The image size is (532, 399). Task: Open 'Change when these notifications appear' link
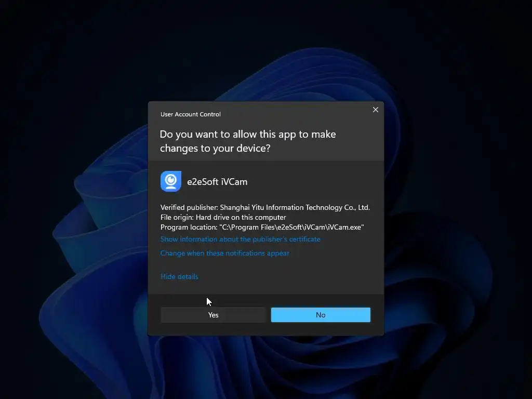[224, 253]
